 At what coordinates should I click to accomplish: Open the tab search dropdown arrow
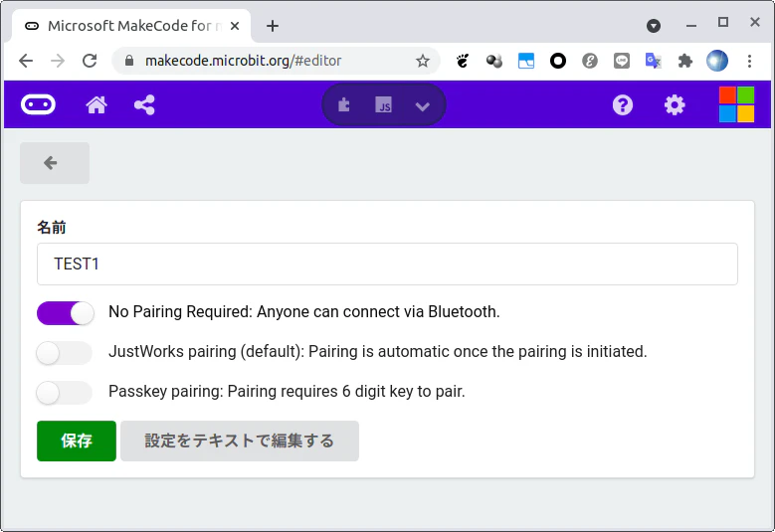654,26
